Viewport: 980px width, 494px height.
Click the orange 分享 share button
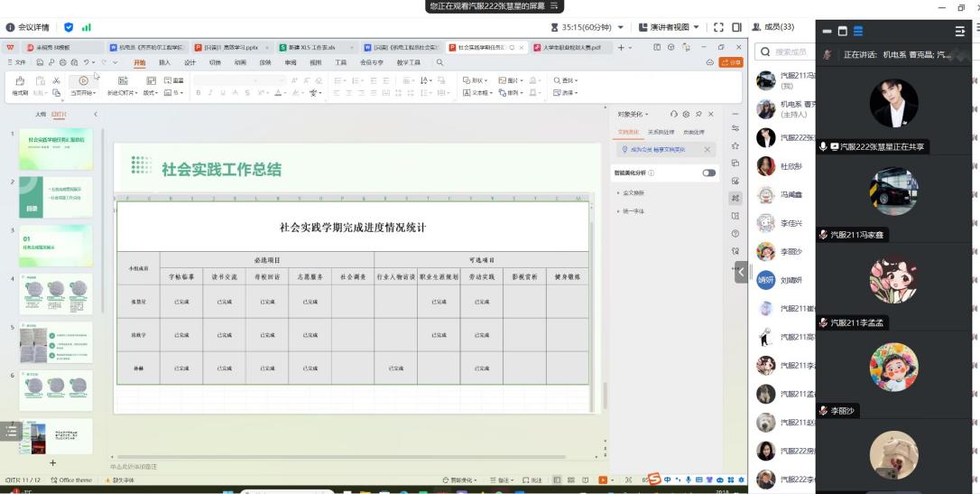pos(730,62)
